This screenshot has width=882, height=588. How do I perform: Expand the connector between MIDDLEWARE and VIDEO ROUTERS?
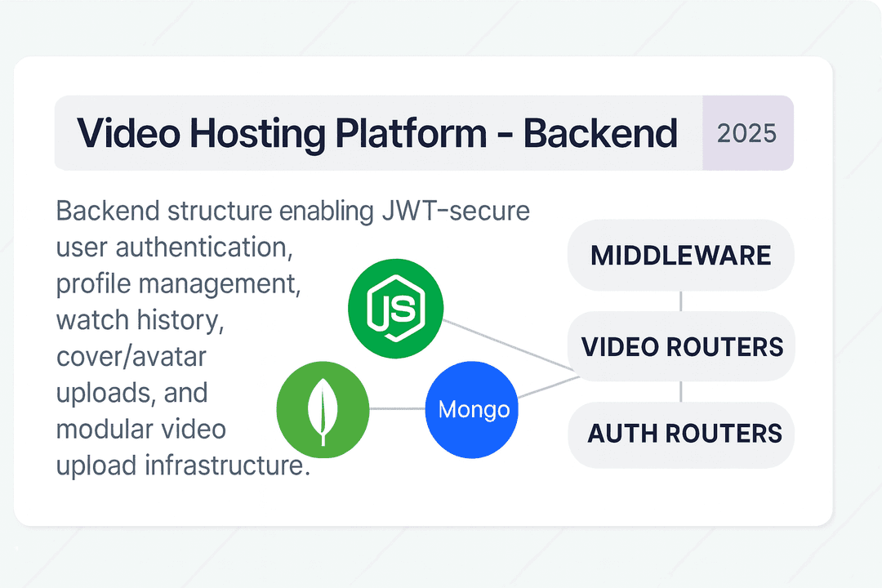click(680, 301)
